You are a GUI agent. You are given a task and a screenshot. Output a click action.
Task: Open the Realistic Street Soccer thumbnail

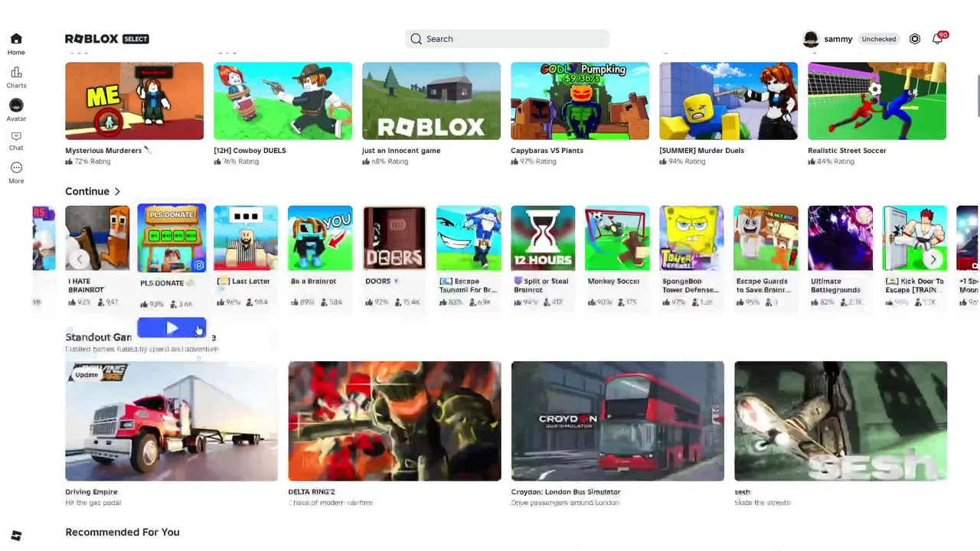877,101
